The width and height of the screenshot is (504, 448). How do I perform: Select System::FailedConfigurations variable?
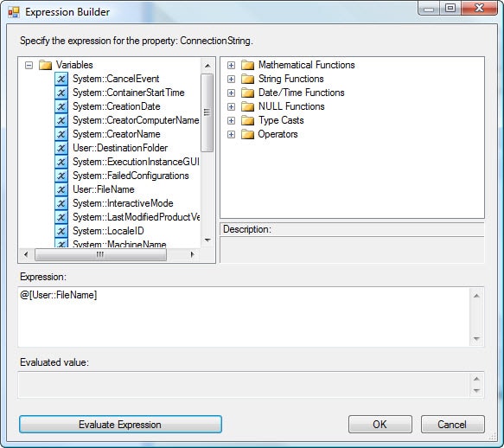131,176
